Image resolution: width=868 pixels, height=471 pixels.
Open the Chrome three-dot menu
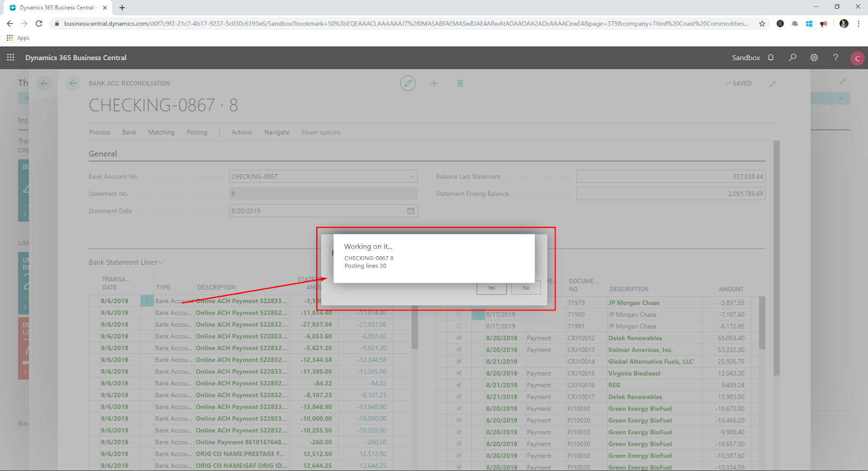pos(858,23)
